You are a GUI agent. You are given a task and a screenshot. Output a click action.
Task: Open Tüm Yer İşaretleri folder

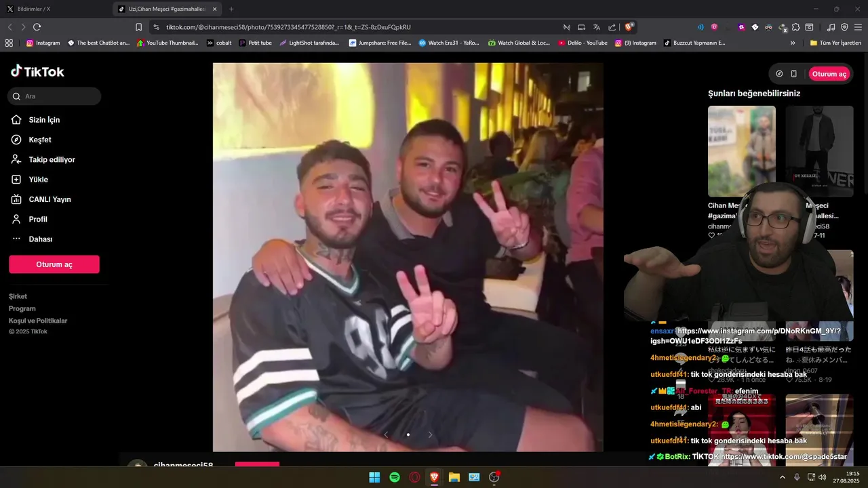836,43
